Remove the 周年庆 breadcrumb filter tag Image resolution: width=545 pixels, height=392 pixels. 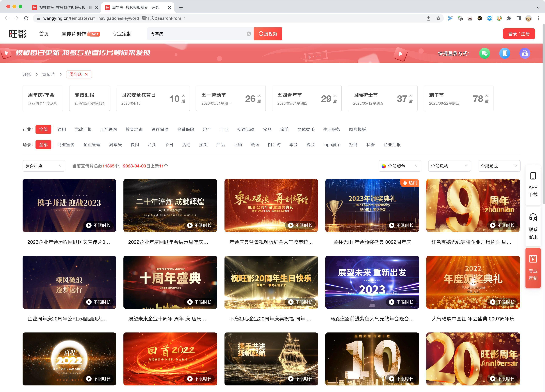point(86,74)
